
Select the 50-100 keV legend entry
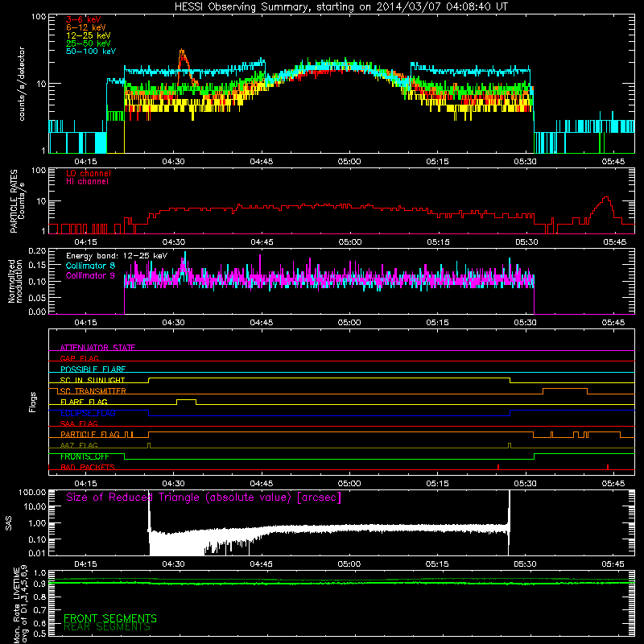pyautogui.click(x=91, y=52)
